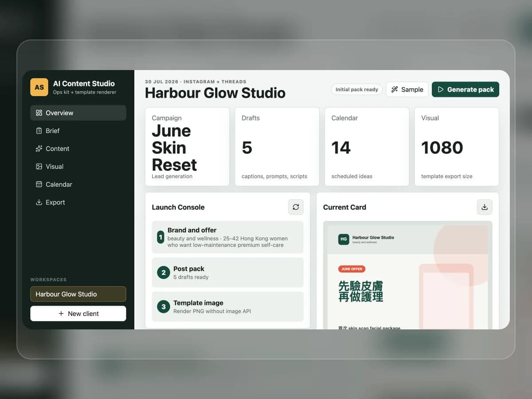This screenshot has width=532, height=399.
Task: Click the Harbour Glow Studio page title
Action: tap(215, 93)
